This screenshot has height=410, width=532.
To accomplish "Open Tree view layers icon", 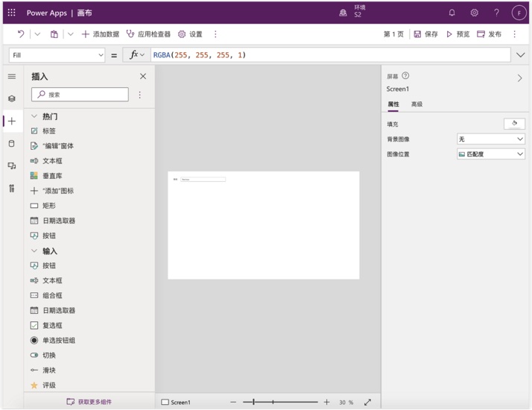I will click(x=12, y=98).
